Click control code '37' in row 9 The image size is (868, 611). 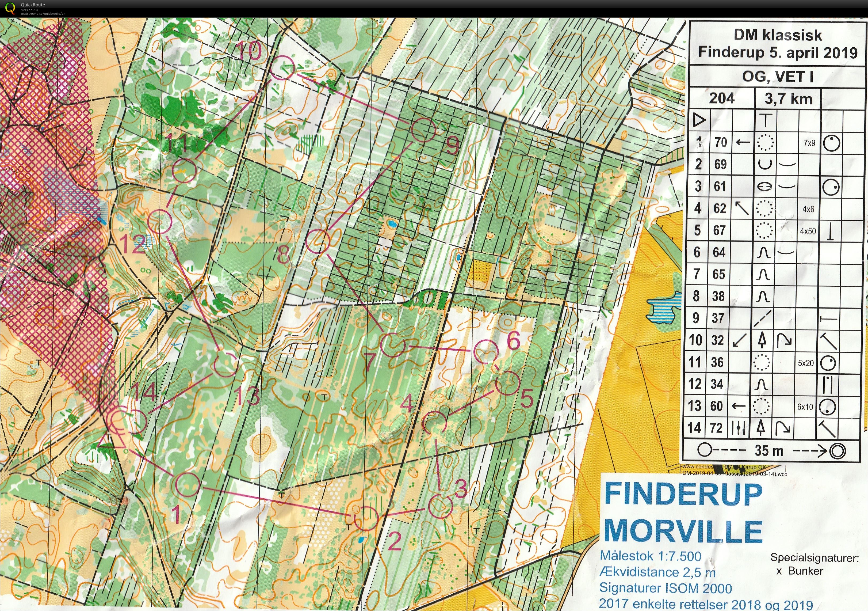coord(718,318)
